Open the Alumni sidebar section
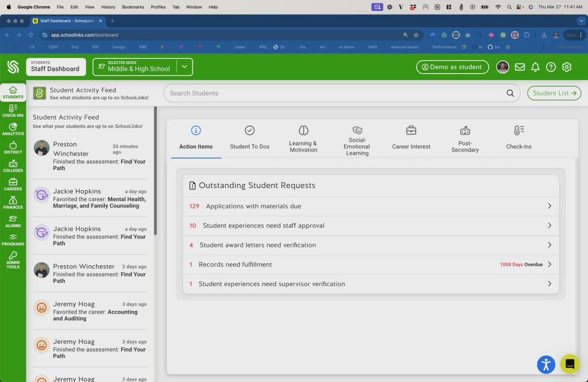The height and width of the screenshot is (382, 588). click(x=13, y=221)
